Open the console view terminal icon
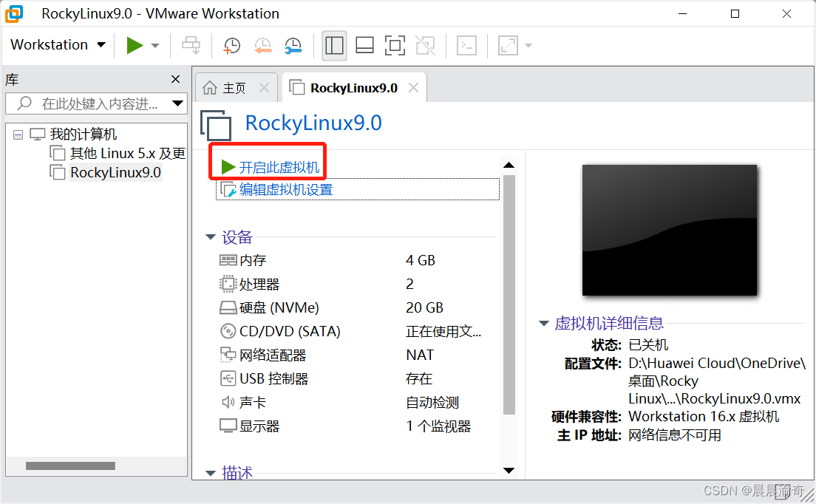Image resolution: width=816 pixels, height=504 pixels. [x=467, y=45]
